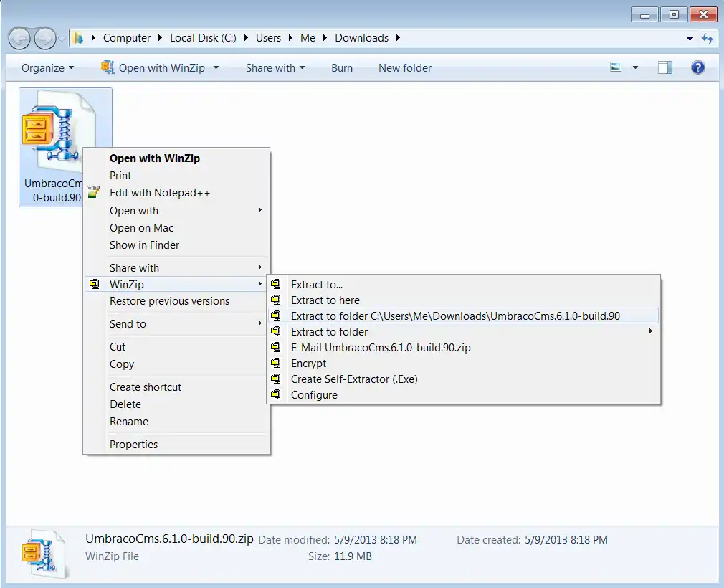Choose Open with WinZip in context menu

(x=176, y=158)
